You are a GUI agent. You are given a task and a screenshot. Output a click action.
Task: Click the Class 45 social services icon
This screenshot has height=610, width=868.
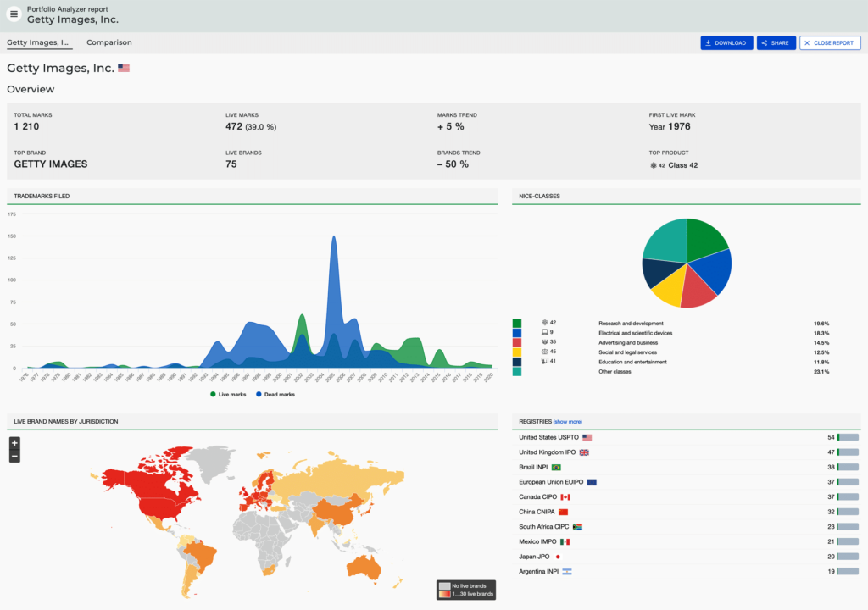(x=545, y=352)
